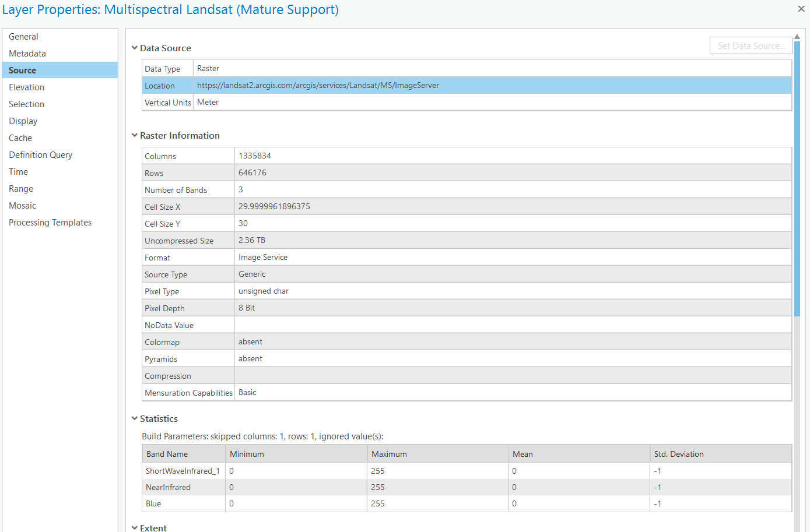Screen dimensions: 810x532
Task: Click the Set Data Source button
Action: click(751, 46)
